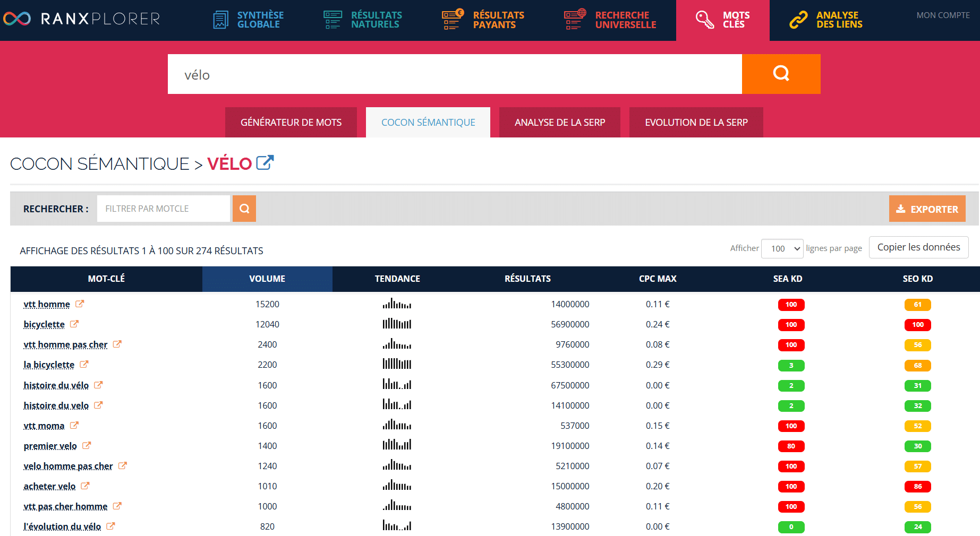980x536 pixels.
Task: Expand the lines per page dropdown
Action: (x=782, y=248)
